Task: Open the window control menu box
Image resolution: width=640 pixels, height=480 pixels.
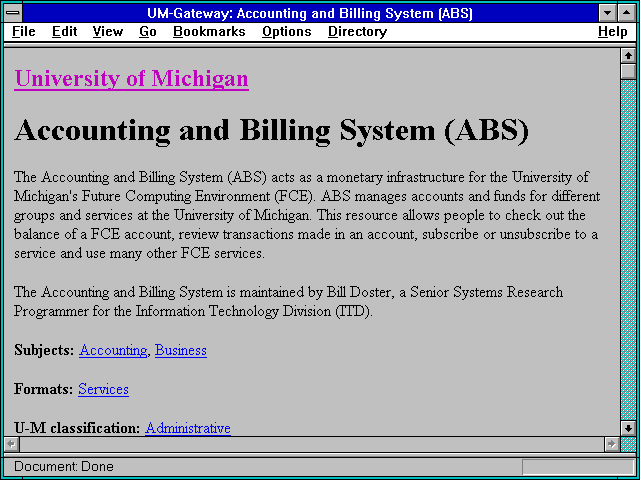Action: tap(13, 13)
